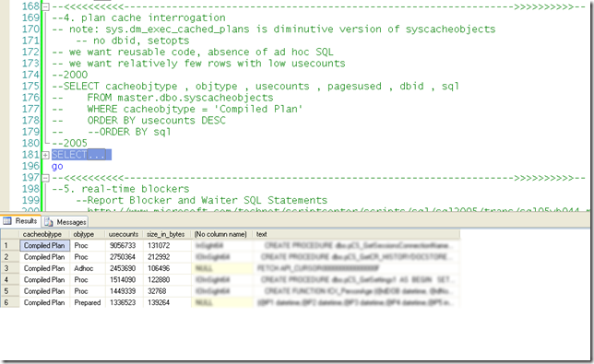Click the usecounts cell 9056733

[x=123, y=245]
